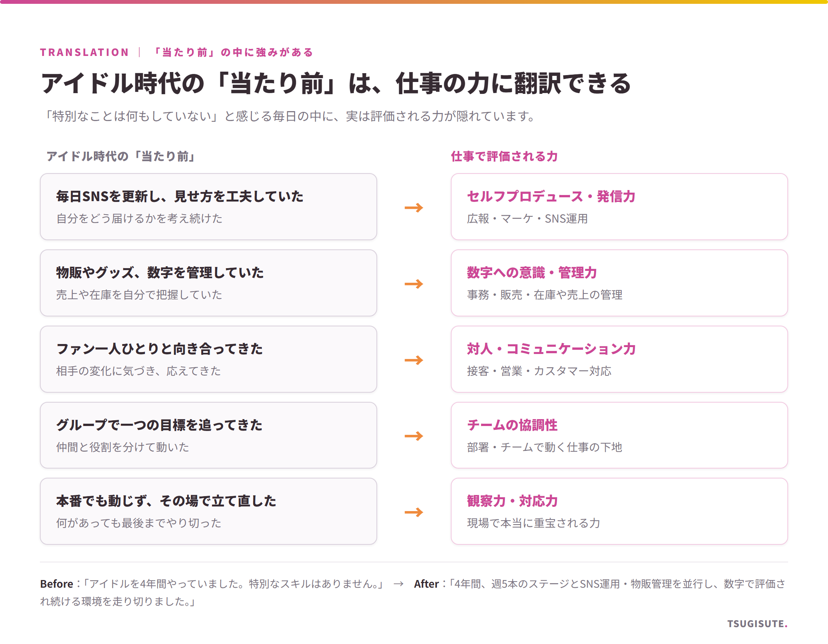
Task: Click left column header アイドル時代の「当たり前」
Action: [x=121, y=156]
